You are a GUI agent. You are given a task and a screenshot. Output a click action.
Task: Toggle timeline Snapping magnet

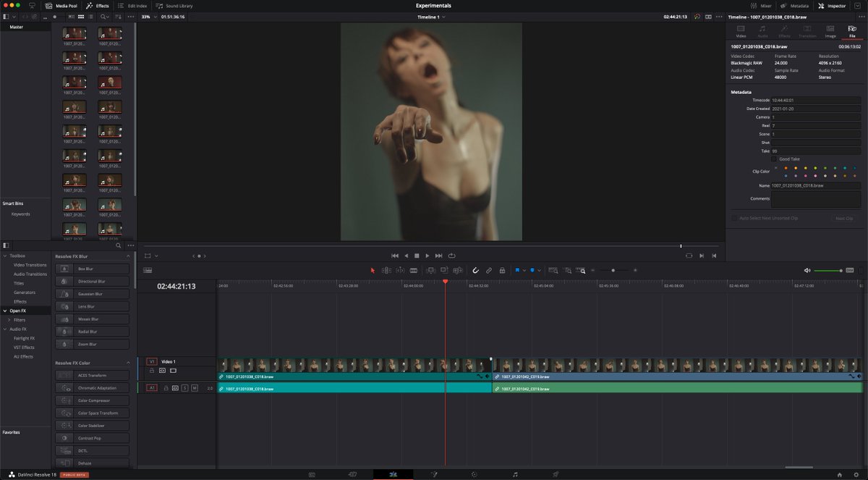[476, 270]
